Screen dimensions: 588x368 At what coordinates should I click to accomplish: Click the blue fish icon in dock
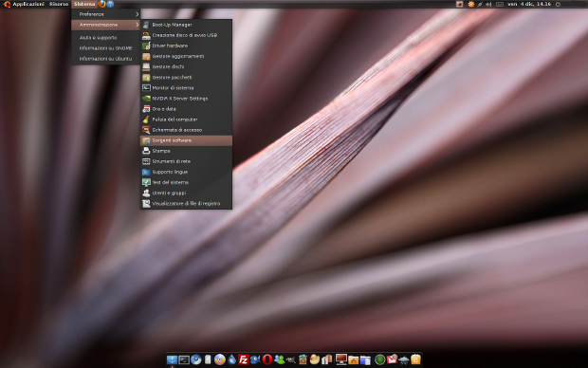point(255,359)
